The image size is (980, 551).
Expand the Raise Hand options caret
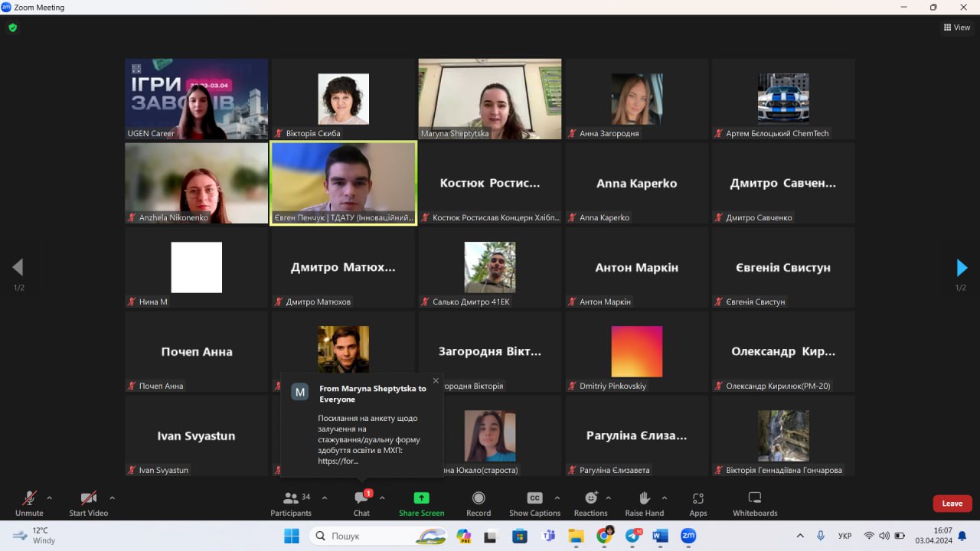664,497
